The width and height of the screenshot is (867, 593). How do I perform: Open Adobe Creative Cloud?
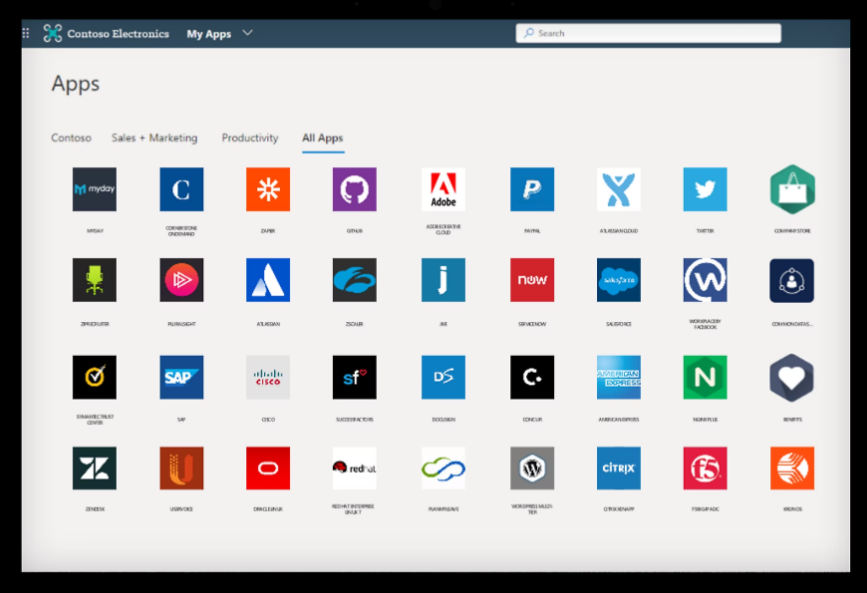click(443, 189)
